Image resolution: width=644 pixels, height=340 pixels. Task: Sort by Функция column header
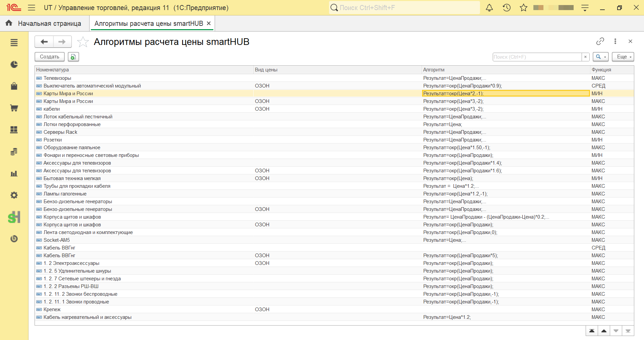612,70
